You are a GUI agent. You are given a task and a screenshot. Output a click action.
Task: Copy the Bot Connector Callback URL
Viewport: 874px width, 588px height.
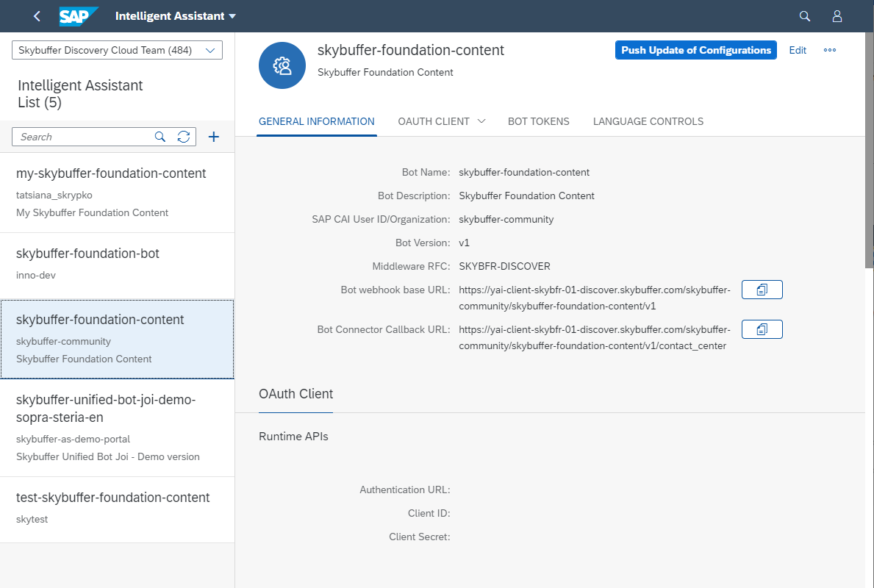coord(762,329)
